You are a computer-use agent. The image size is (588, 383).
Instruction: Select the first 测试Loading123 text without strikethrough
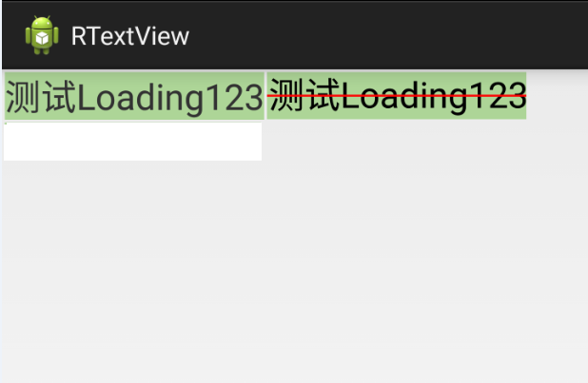[134, 96]
